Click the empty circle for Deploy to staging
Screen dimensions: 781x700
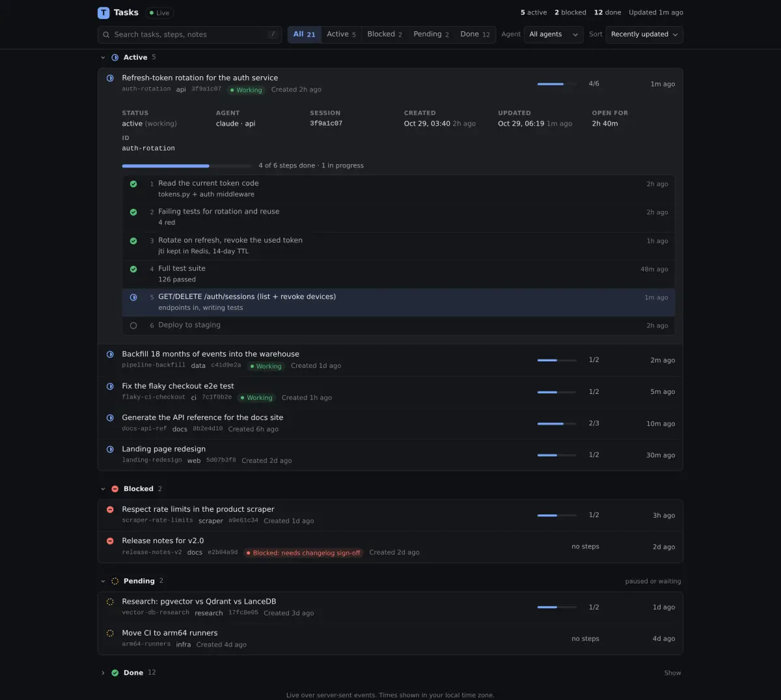133,326
